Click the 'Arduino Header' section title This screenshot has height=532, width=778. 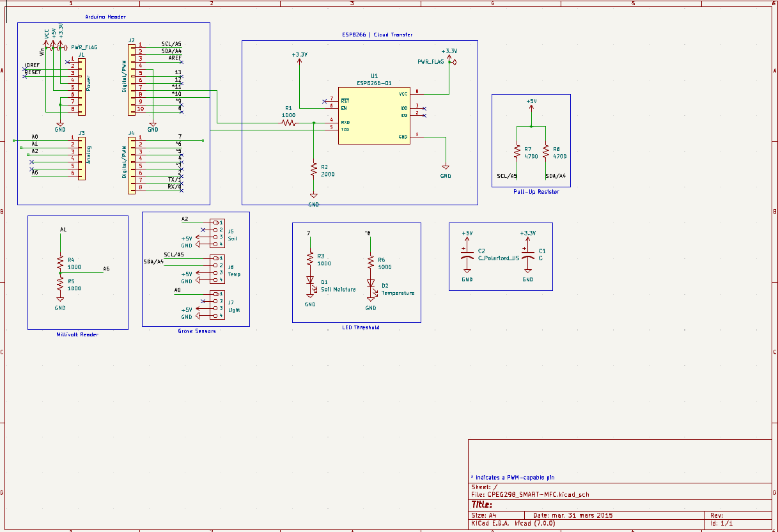point(105,17)
